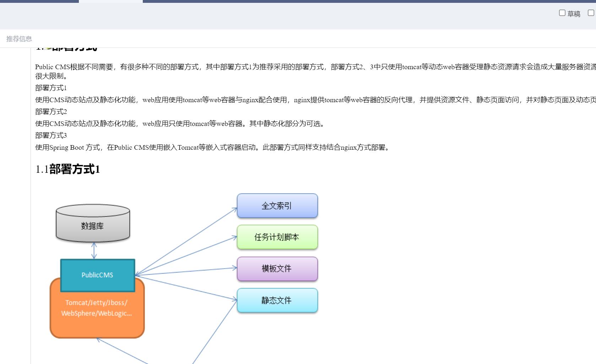Select the cyan 静态文件 box
This screenshot has width=596, height=364.
[277, 300]
